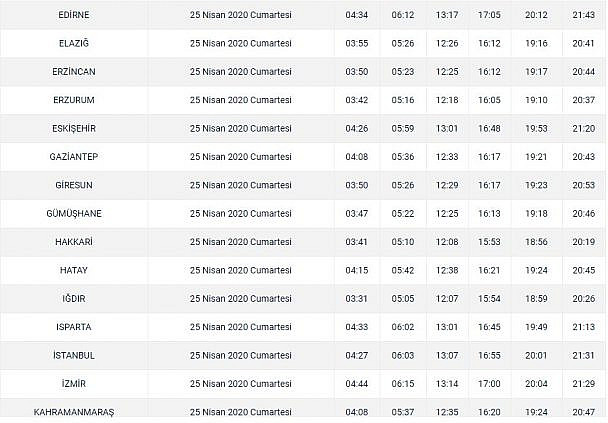This screenshot has width=608, height=423.
Task: Click the HAKKARİ city name
Action: click(74, 242)
